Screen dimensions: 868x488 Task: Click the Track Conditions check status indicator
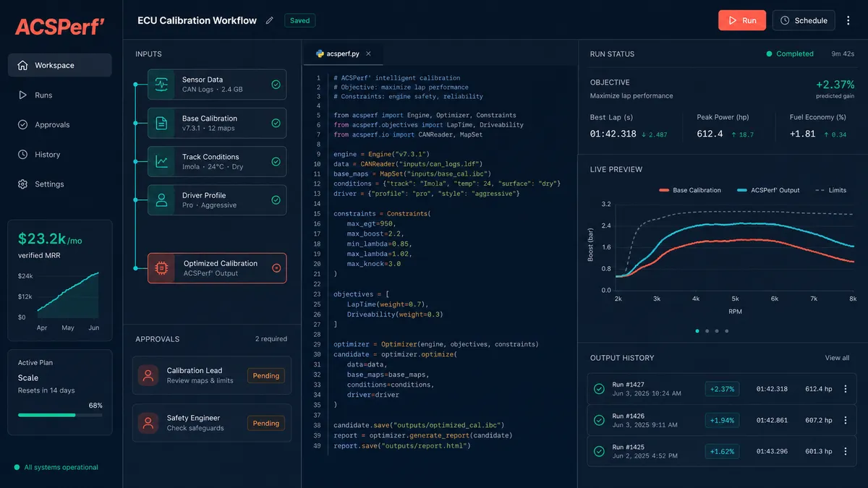pyautogui.click(x=276, y=161)
